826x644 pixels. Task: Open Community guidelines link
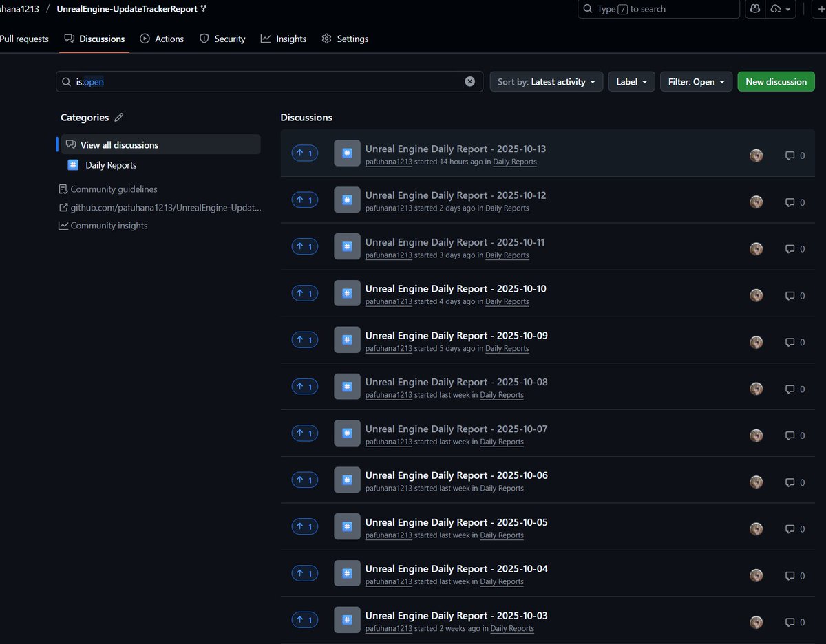[x=108, y=189]
